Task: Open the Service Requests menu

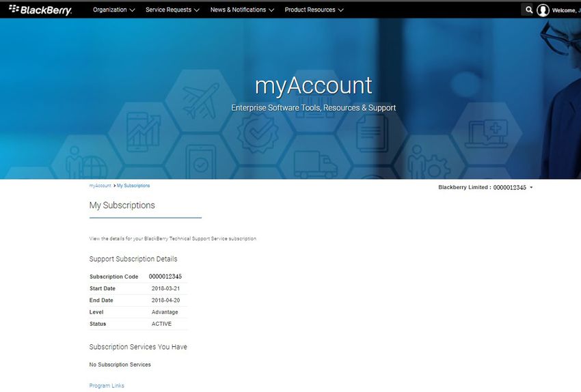Action: (x=172, y=10)
